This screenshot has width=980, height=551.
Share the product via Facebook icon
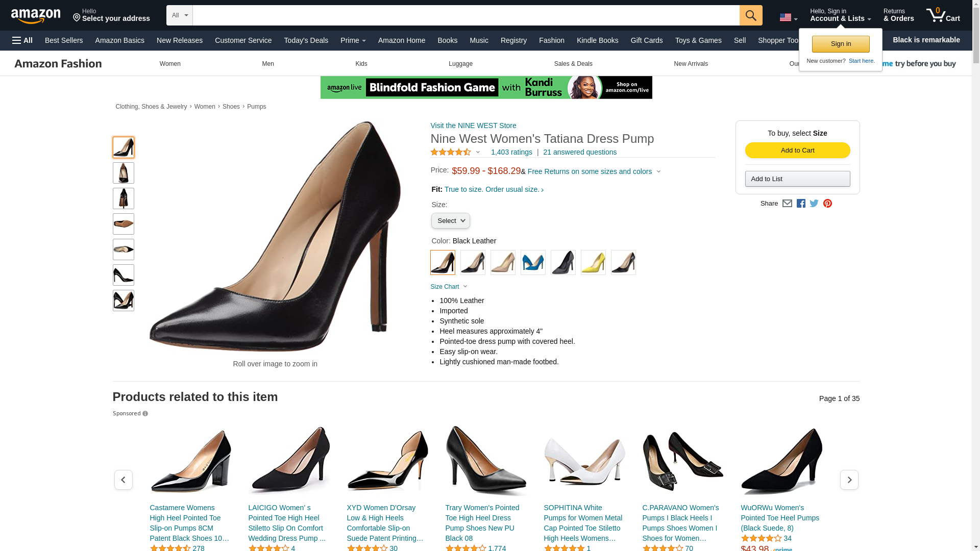pyautogui.click(x=800, y=204)
